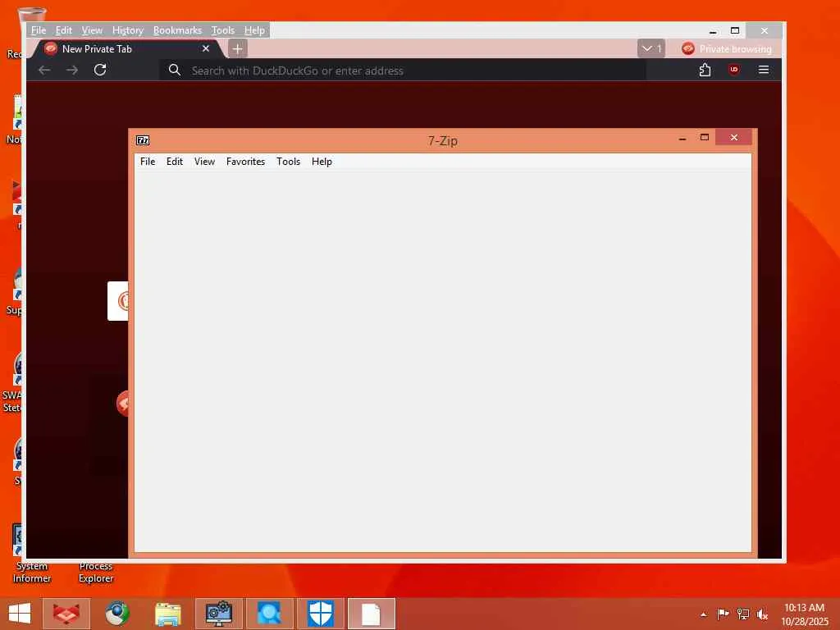Open browser File menu
This screenshot has height=630, width=840.
39,30
